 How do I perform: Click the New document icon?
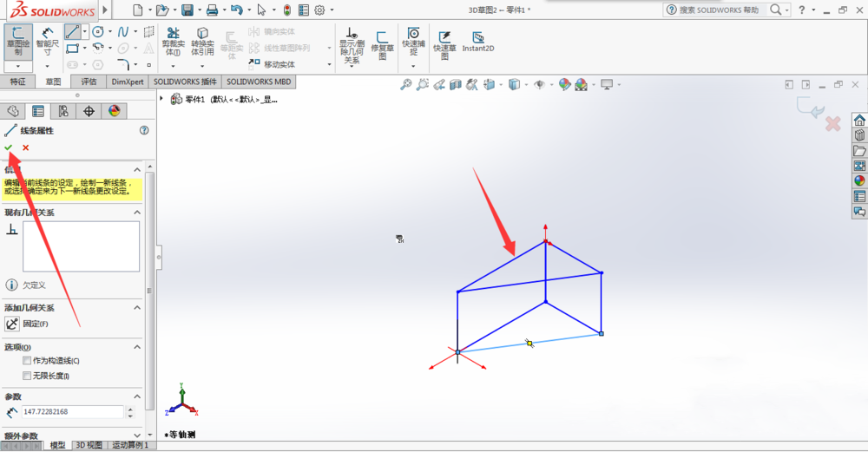138,10
